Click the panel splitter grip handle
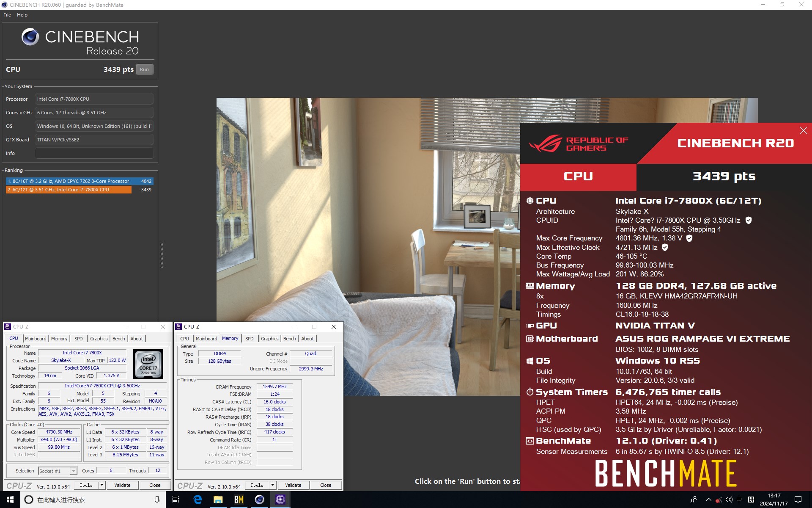 click(x=162, y=256)
